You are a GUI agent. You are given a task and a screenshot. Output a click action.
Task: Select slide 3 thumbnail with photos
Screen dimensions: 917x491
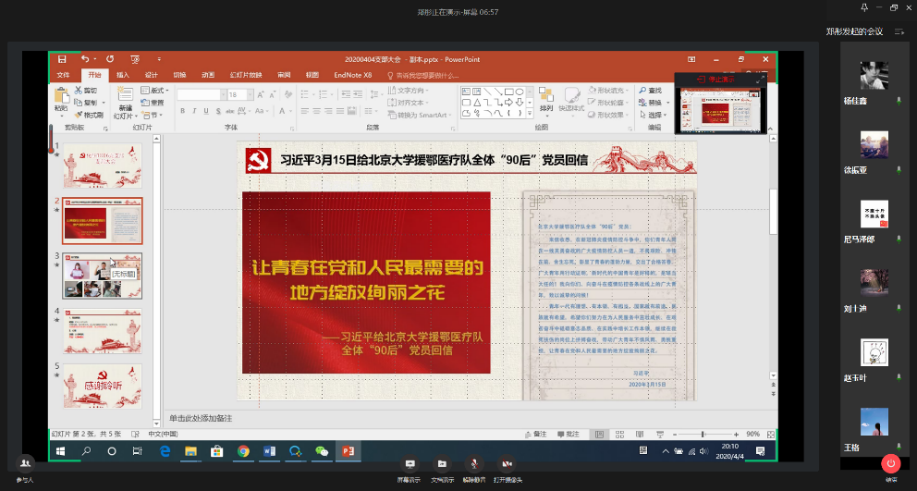pyautogui.click(x=103, y=275)
